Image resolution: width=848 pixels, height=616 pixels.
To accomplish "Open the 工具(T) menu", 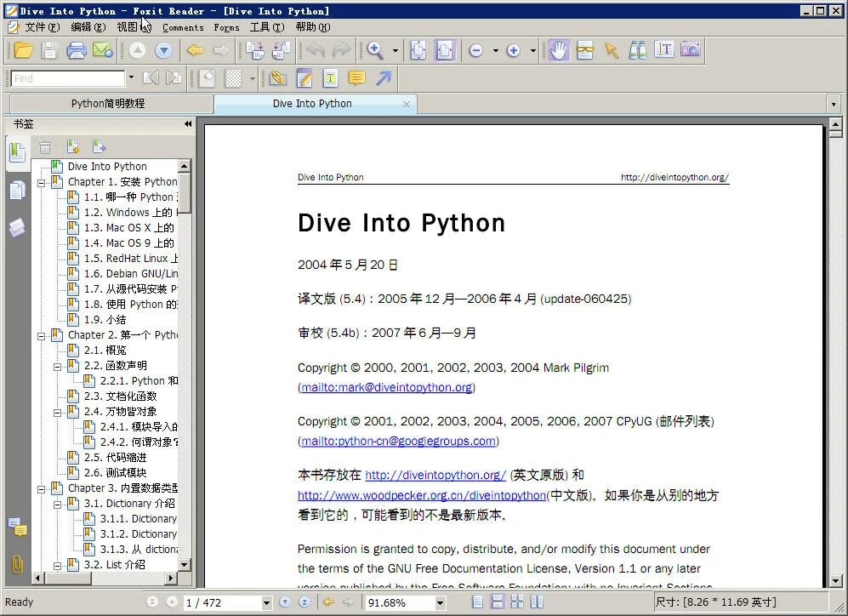I will (x=267, y=27).
